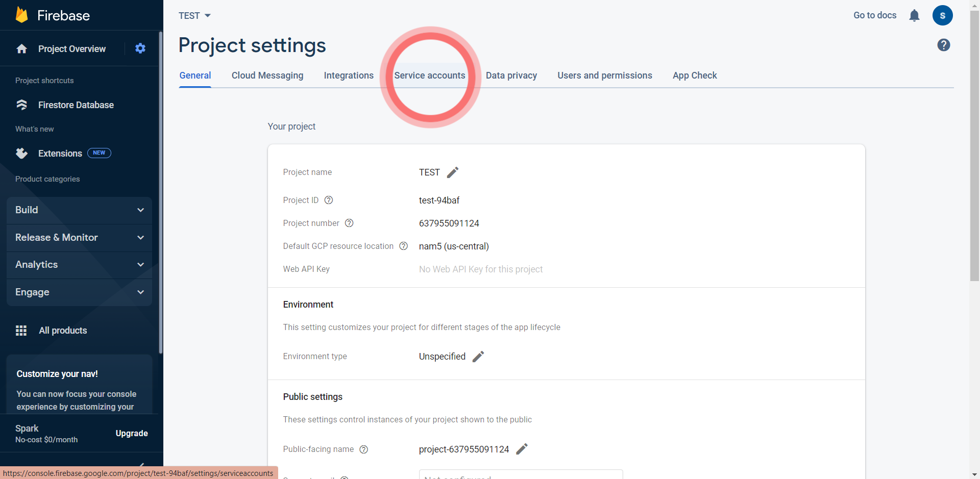Viewport: 980px width, 479px height.
Task: Edit Public-facing name pencil icon
Action: (522, 449)
